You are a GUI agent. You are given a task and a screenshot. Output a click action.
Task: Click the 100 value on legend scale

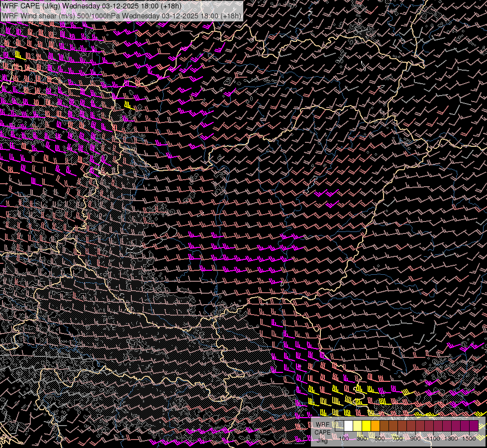point(344,439)
